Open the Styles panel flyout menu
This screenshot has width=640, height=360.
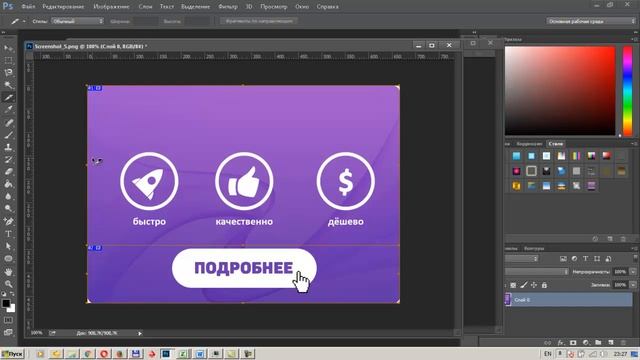[x=635, y=144]
